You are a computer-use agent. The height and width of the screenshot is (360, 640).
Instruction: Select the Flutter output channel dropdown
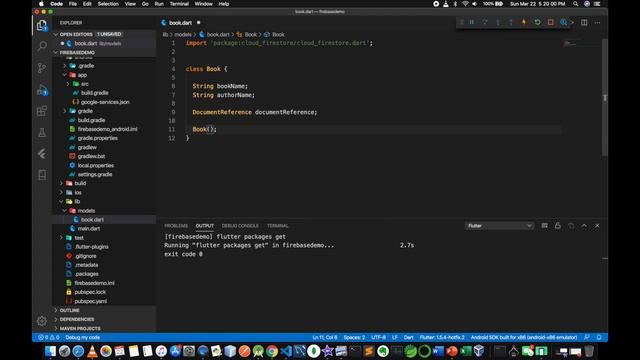pos(499,226)
